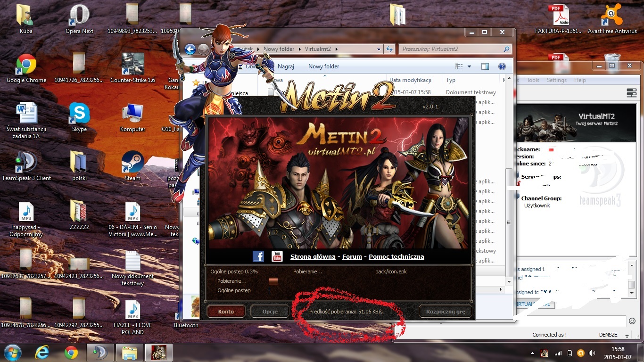The image size is (644, 362).
Task: Click Nowy folder in Explorer toolbar
Action: coord(323,66)
